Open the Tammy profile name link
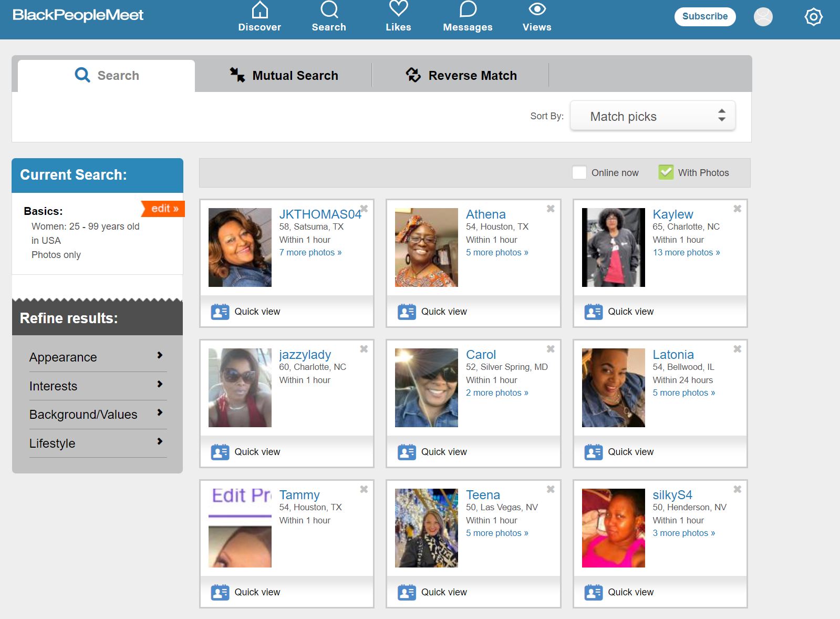 [299, 495]
